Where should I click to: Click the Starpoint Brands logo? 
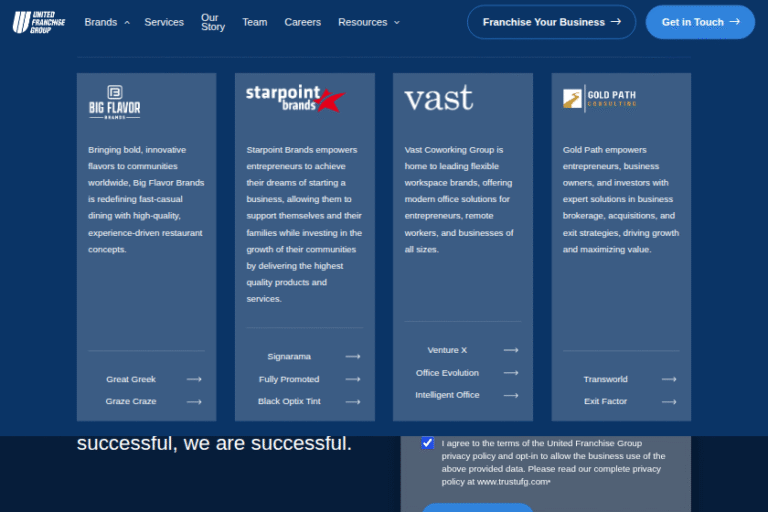click(294, 98)
